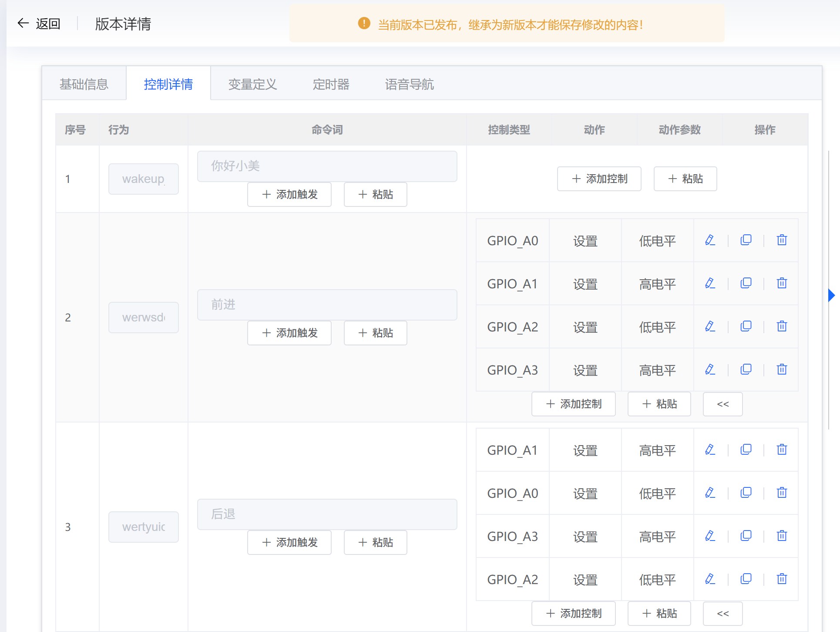Viewport: 840px width, 632px height.
Task: Select the 后退 command input box
Action: click(x=327, y=514)
